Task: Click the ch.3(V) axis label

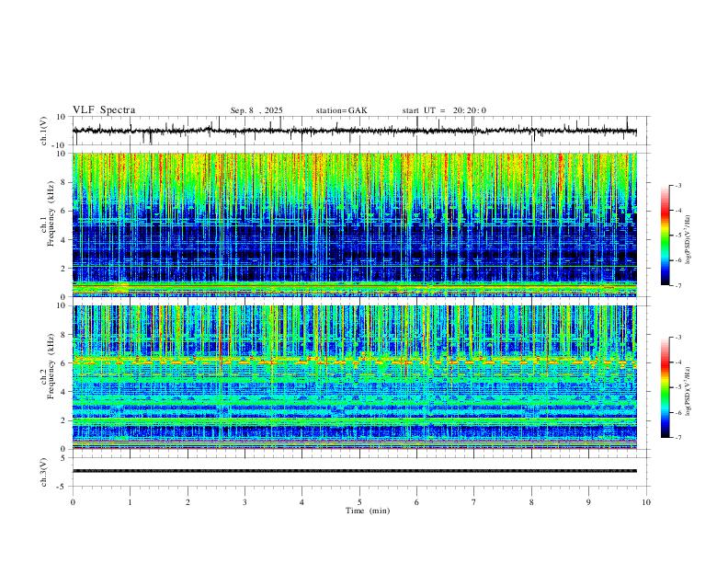Action: (x=44, y=472)
